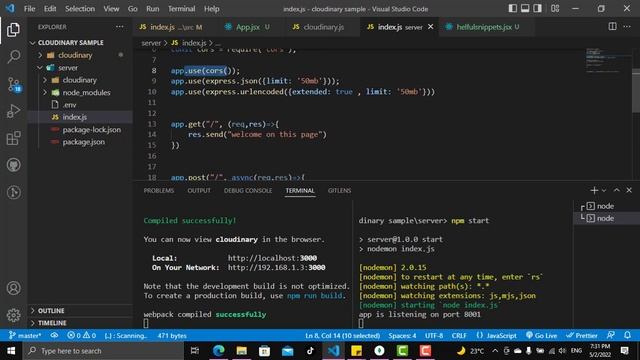Click the feedback icon in status bar
The image size is (640, 360).
coord(611,335)
